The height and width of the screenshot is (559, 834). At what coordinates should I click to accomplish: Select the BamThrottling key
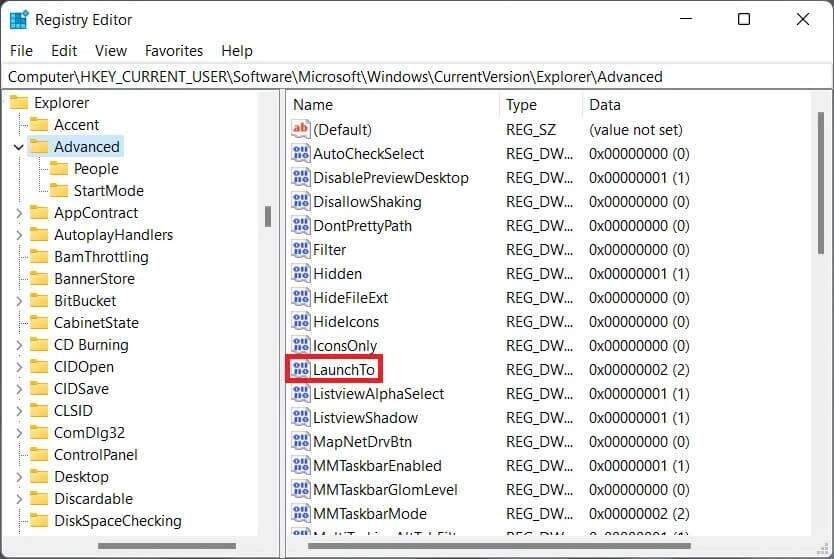pos(101,257)
